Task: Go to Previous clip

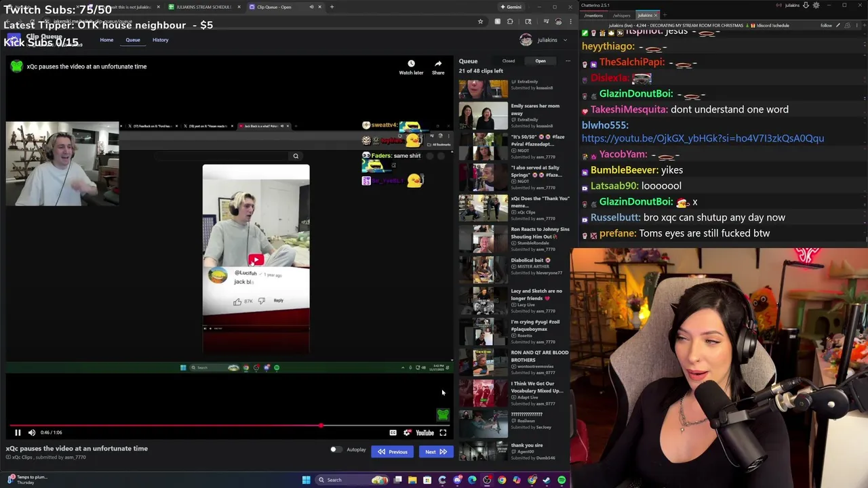Action: [392, 451]
